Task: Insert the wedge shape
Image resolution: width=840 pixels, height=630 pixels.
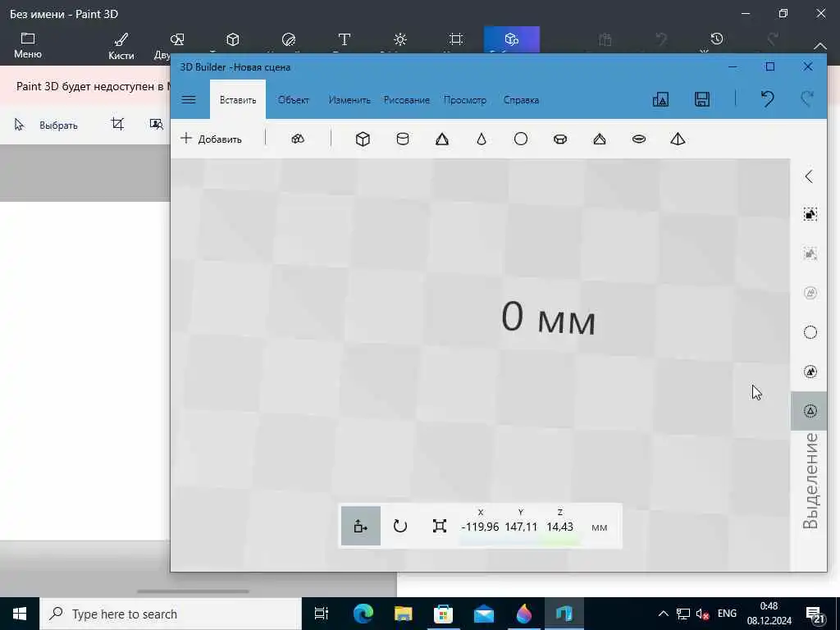Action: (600, 139)
